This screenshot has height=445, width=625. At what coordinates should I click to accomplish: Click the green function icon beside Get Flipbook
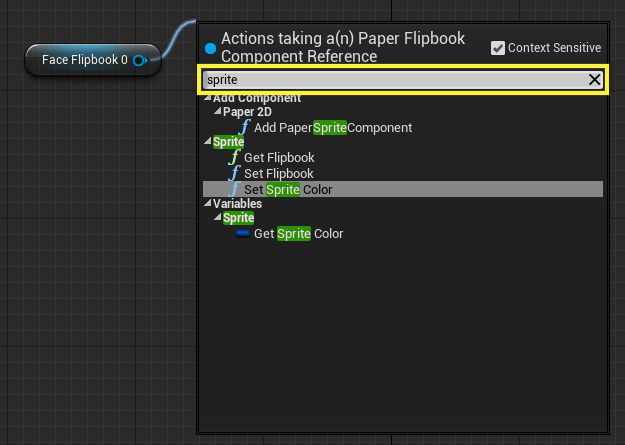click(234, 157)
